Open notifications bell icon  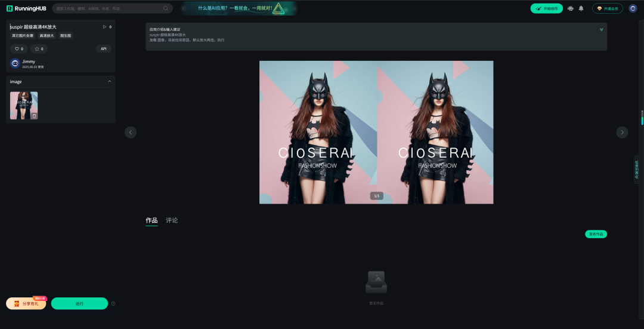click(581, 8)
